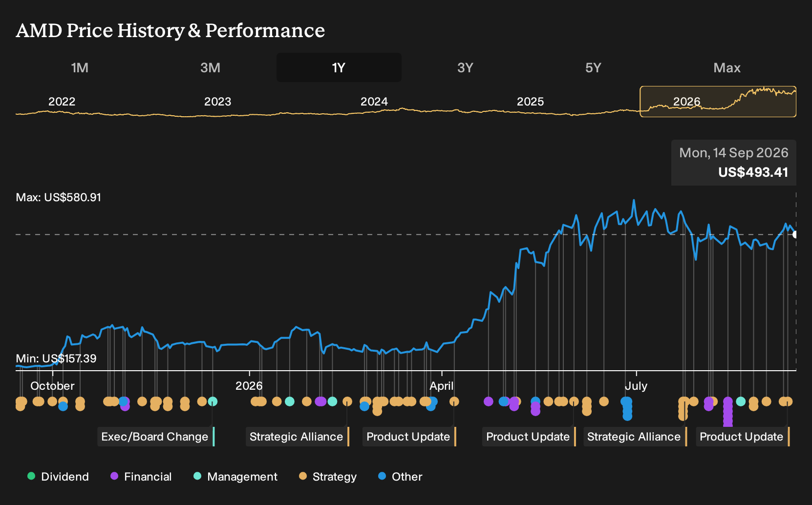Select the 5Y time range
The image size is (812, 505).
[593, 67]
